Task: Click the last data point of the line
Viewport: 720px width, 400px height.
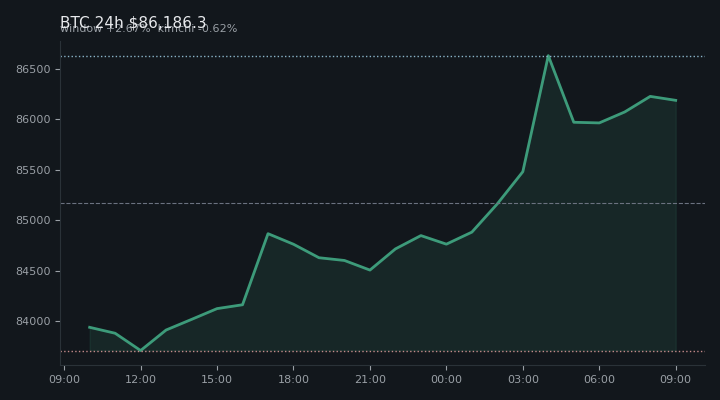Action: pos(676,101)
